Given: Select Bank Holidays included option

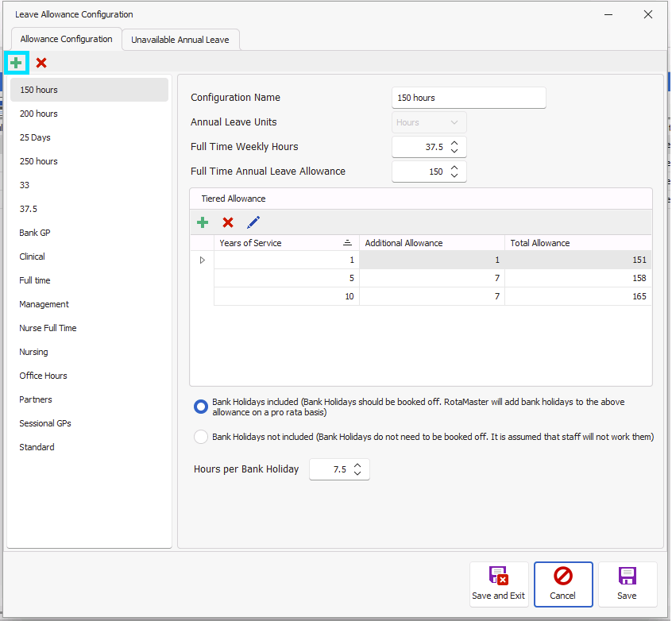Looking at the screenshot, I should pyautogui.click(x=201, y=407).
